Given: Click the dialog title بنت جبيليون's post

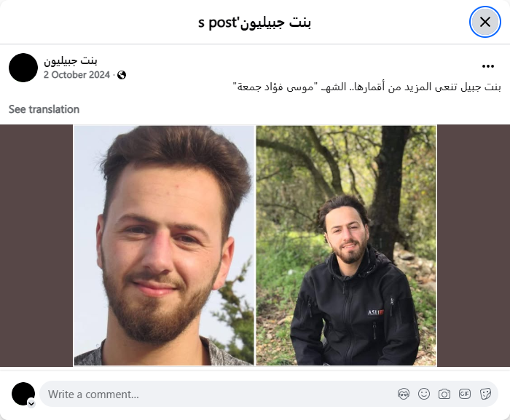Looking at the screenshot, I should coord(255,23).
